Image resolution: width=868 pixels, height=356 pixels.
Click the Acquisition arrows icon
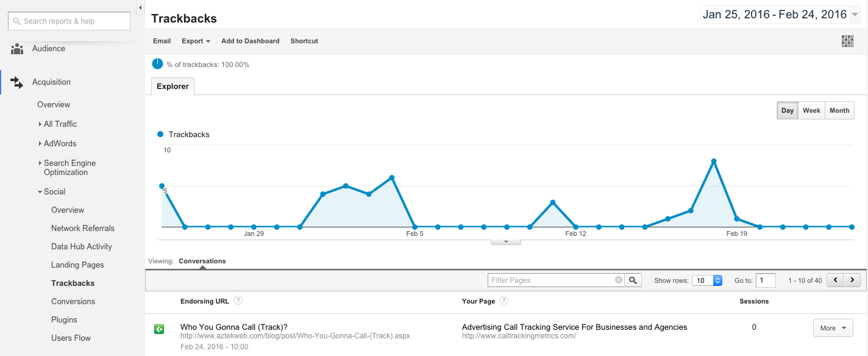click(16, 82)
